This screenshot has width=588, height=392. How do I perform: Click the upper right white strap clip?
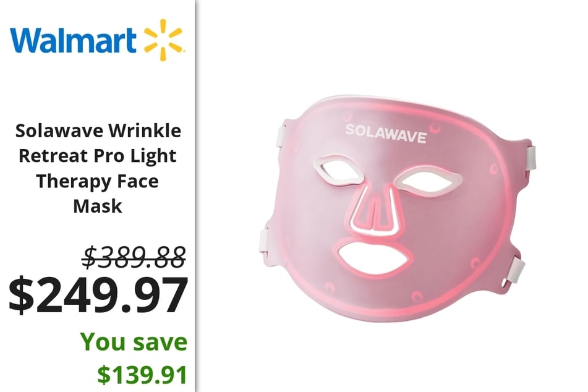(529, 158)
